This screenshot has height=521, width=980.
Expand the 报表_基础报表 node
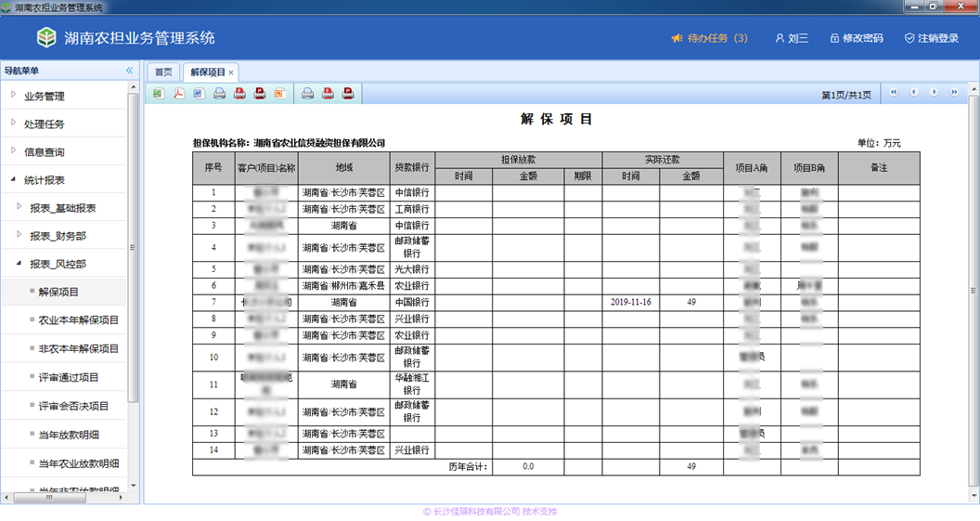coord(19,206)
